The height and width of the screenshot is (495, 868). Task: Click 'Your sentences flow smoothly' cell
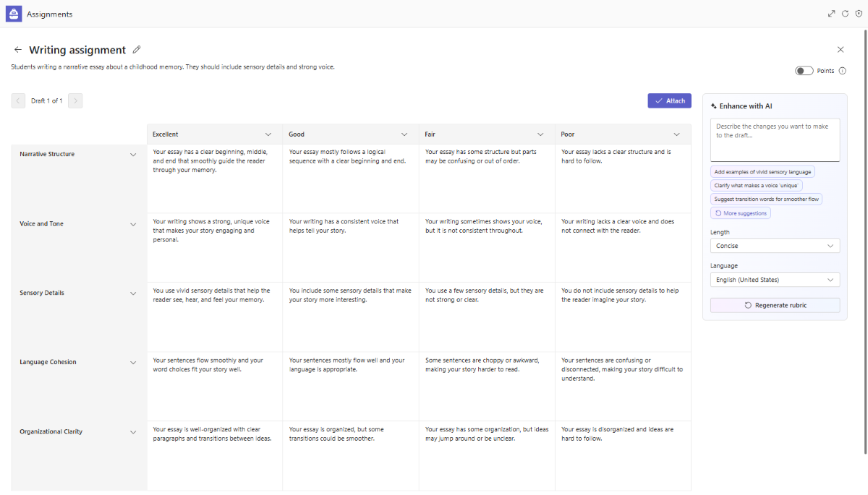coord(215,387)
